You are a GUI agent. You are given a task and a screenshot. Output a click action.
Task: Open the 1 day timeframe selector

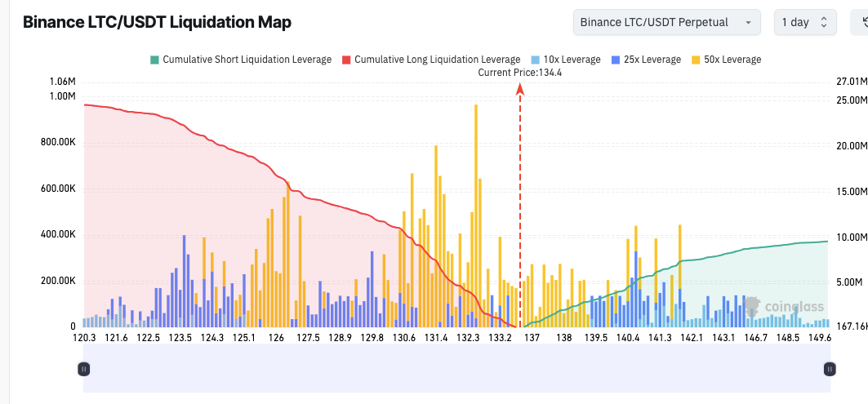806,23
